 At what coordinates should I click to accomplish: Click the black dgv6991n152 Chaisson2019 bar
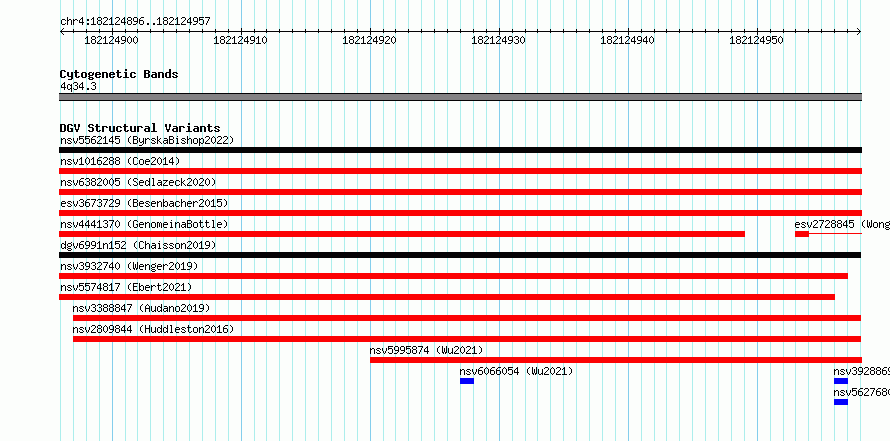[460, 255]
